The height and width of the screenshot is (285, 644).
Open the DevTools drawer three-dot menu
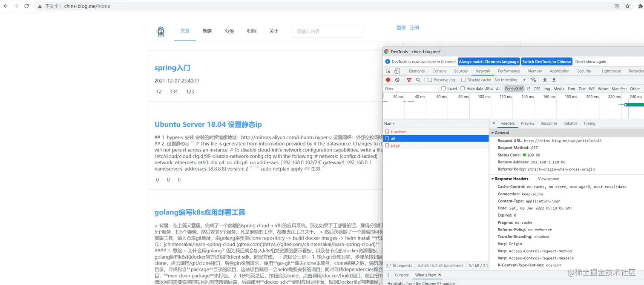coord(388,275)
